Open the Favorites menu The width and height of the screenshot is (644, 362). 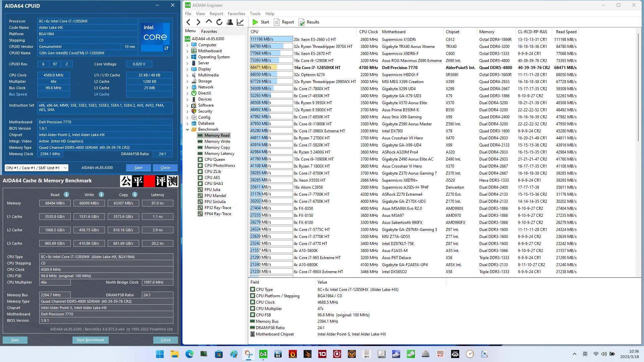(x=236, y=14)
